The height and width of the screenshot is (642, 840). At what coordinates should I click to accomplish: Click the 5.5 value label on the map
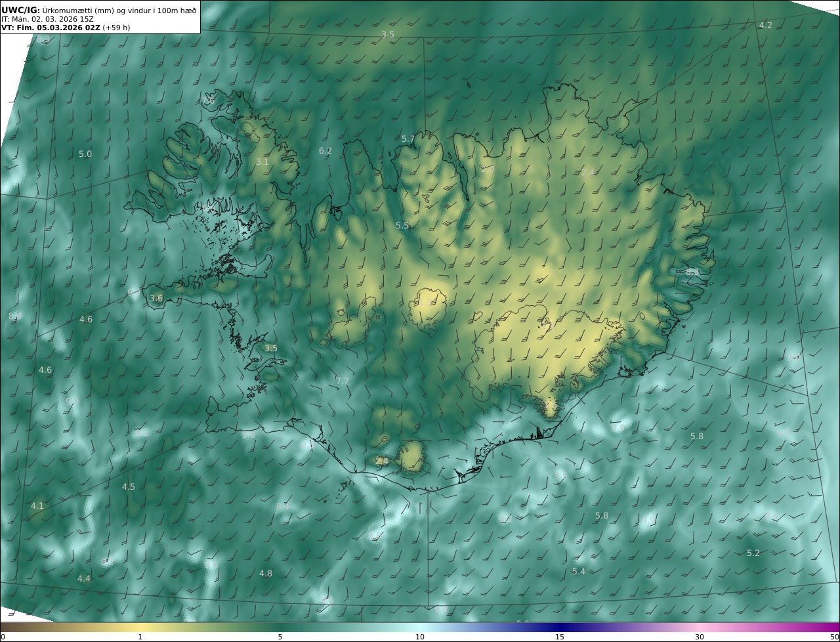coord(402,225)
